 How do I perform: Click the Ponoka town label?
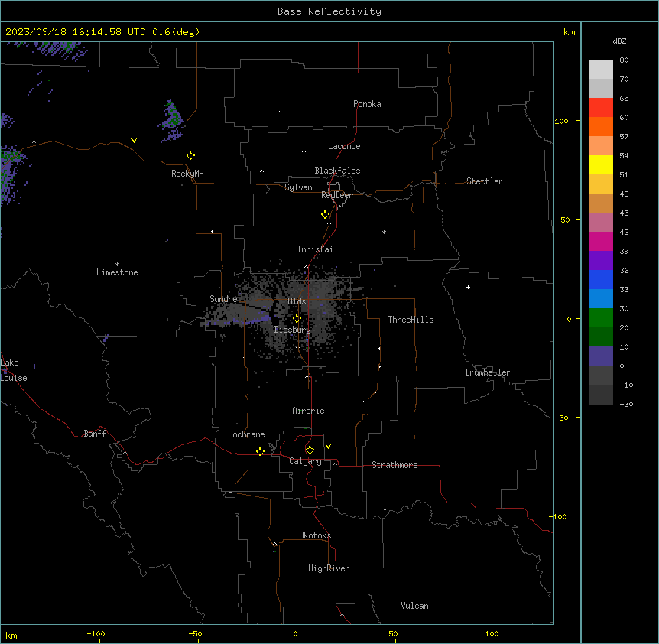[x=367, y=104]
